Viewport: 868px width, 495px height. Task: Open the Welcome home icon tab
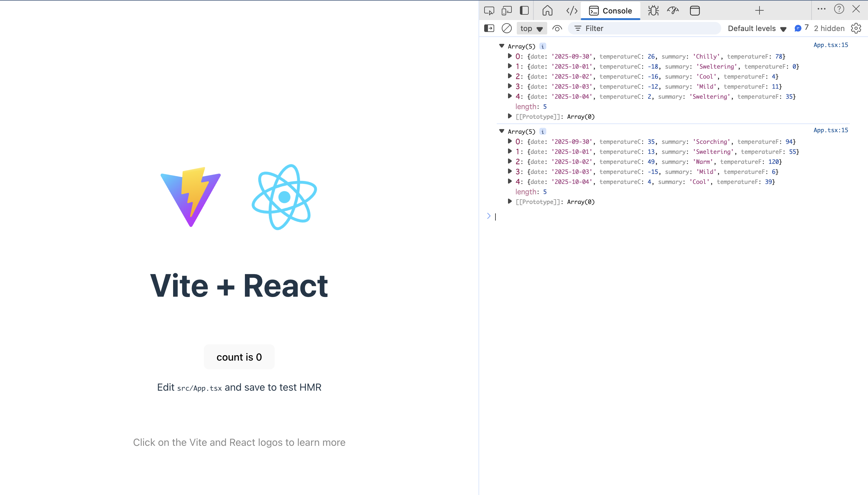547,11
